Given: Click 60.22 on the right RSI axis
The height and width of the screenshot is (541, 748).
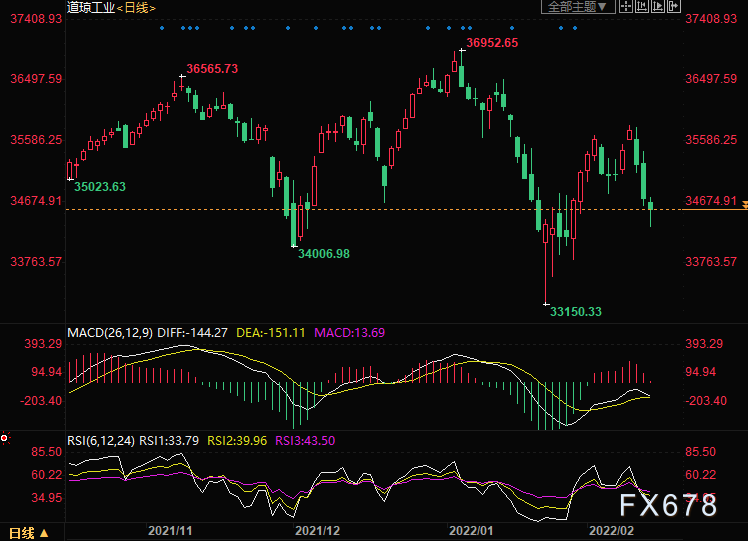Looking at the screenshot, I should point(700,475).
